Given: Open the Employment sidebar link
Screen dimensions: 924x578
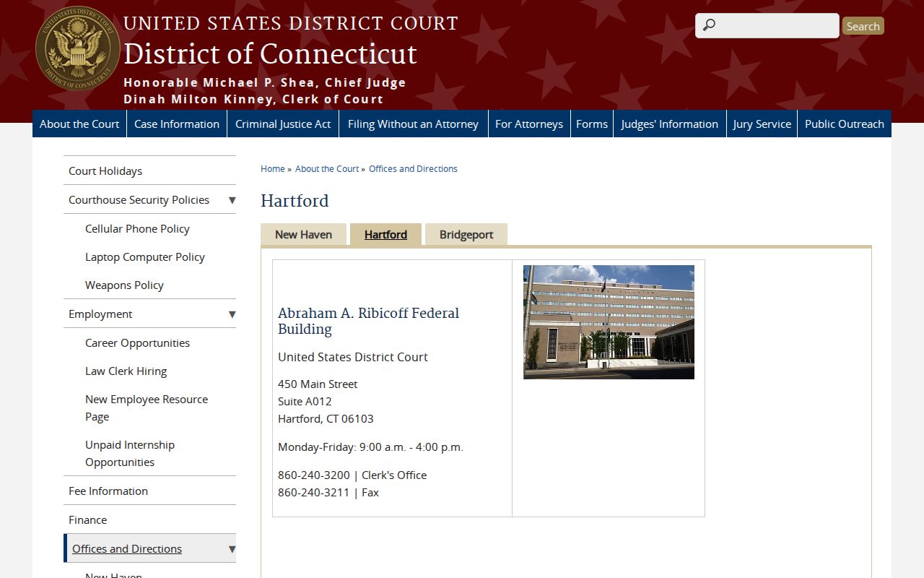Looking at the screenshot, I should click(x=100, y=314).
